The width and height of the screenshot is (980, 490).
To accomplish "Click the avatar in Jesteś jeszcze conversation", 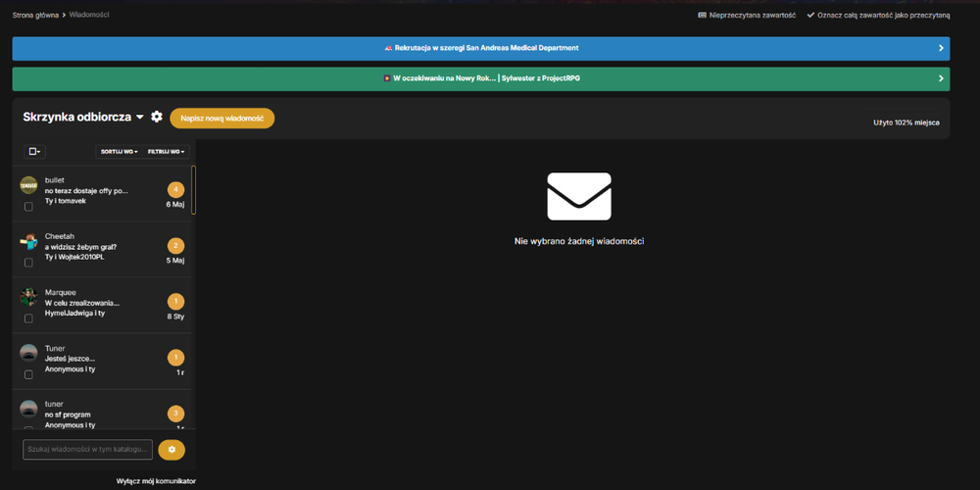I will (28, 353).
